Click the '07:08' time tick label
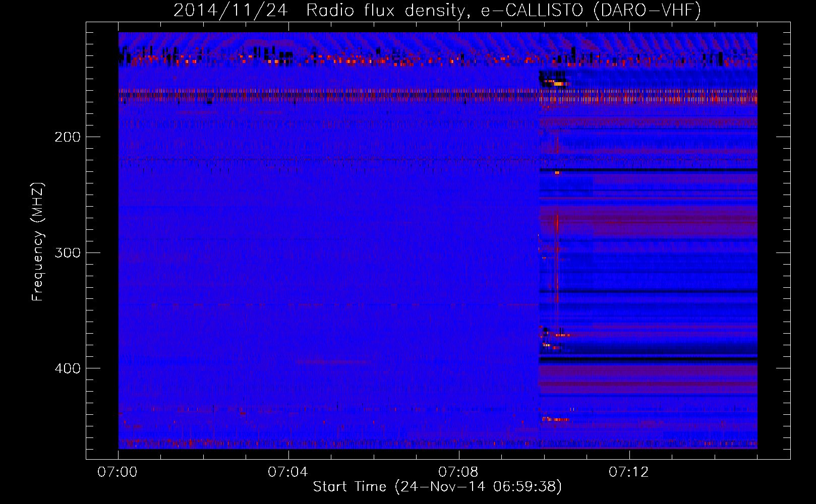 click(458, 472)
